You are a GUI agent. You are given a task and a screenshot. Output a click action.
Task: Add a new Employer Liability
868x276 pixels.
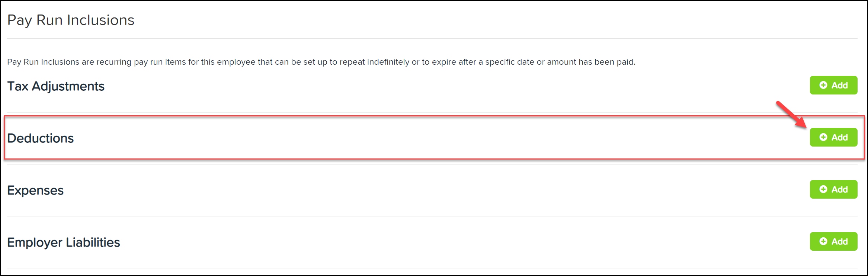point(833,241)
